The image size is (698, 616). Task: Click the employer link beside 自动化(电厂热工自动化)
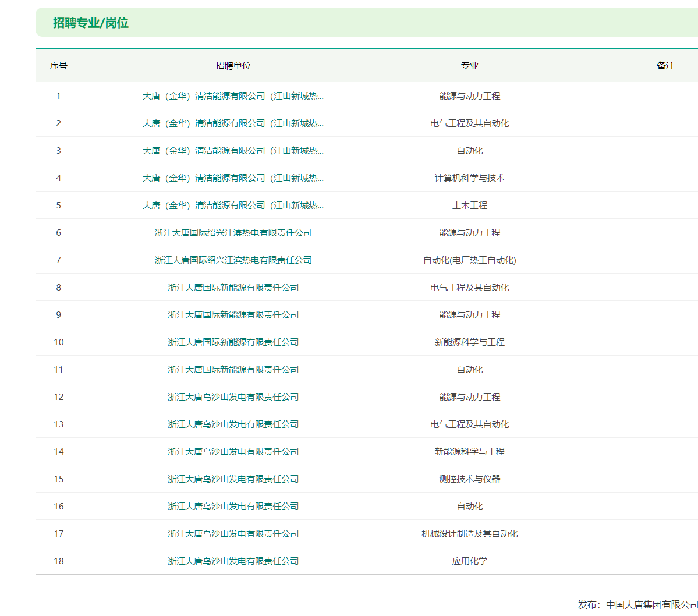pos(233,260)
